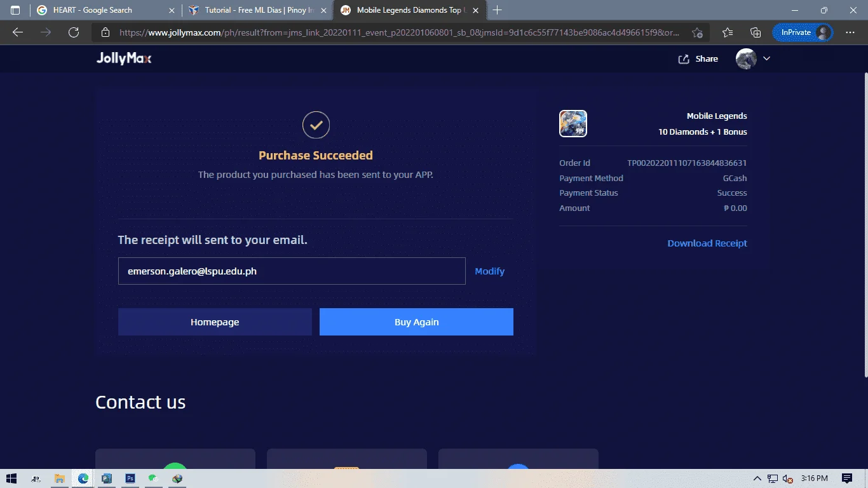The width and height of the screenshot is (868, 488).
Task: Click the Edge forward arrow
Action: click(46, 32)
